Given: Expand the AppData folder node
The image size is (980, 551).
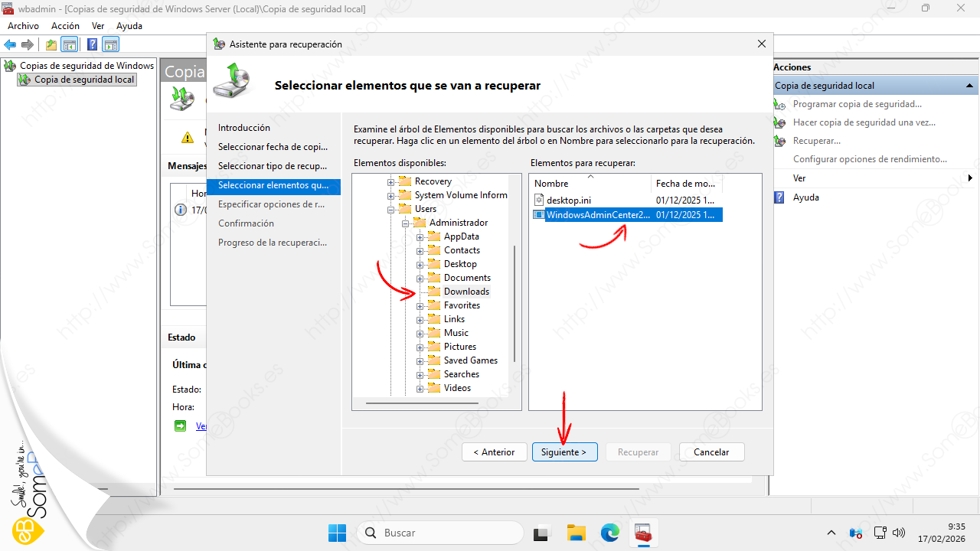Looking at the screenshot, I should 420,237.
